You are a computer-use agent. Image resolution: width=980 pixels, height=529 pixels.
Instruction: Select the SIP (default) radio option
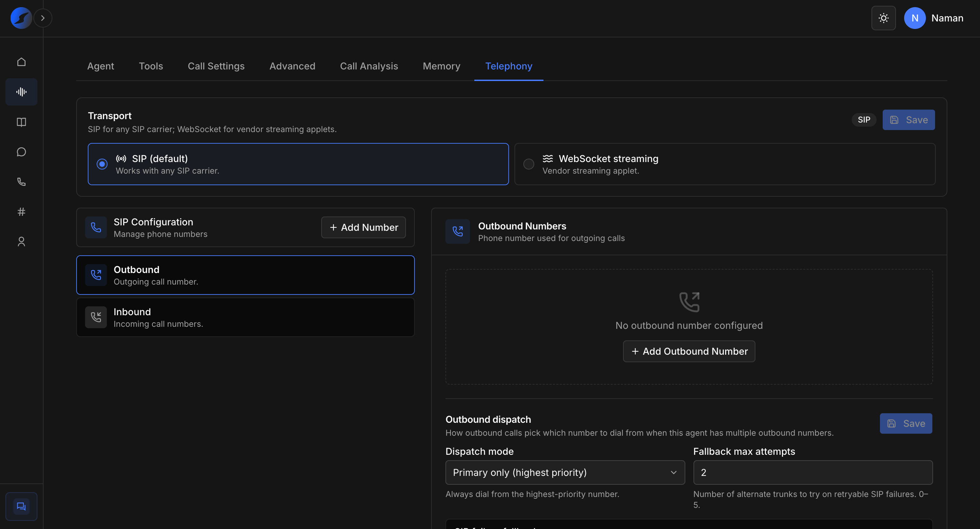coord(298,164)
